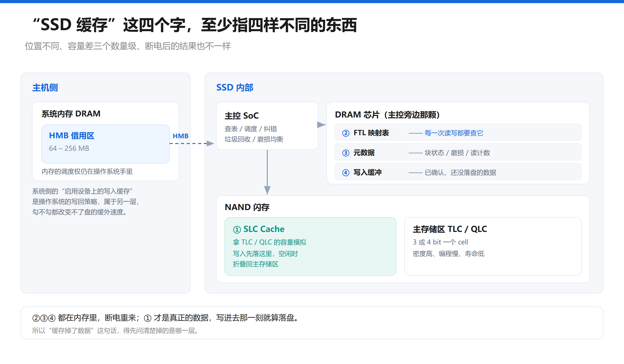Click the text 3 或 4 bit 一个 cell
Viewport: 624px width, 364px height.
coord(440,242)
